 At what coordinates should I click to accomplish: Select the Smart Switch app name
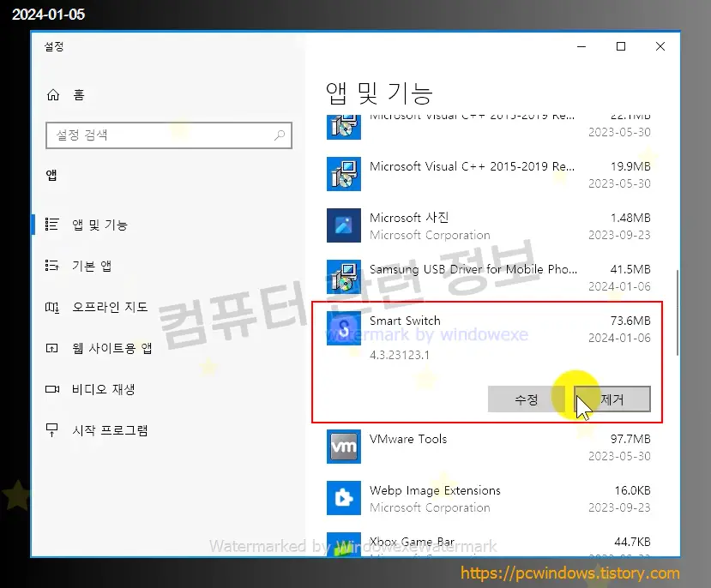point(405,321)
